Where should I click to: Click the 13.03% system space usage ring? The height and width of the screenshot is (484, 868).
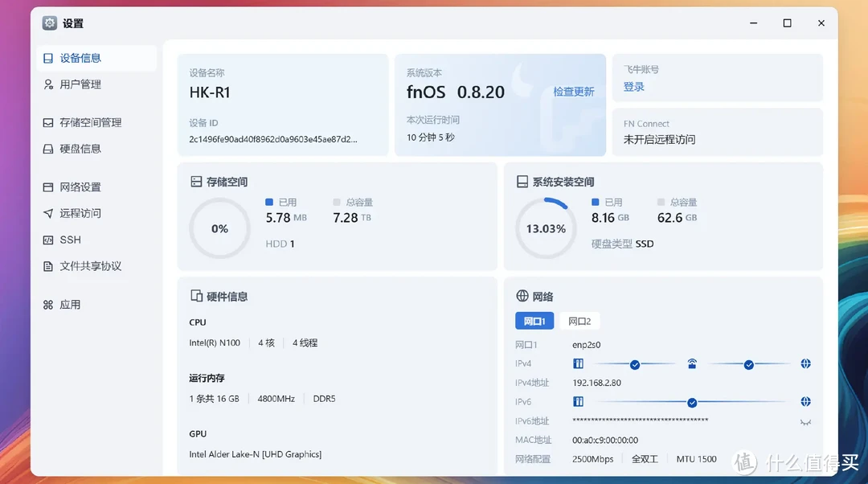coord(546,228)
